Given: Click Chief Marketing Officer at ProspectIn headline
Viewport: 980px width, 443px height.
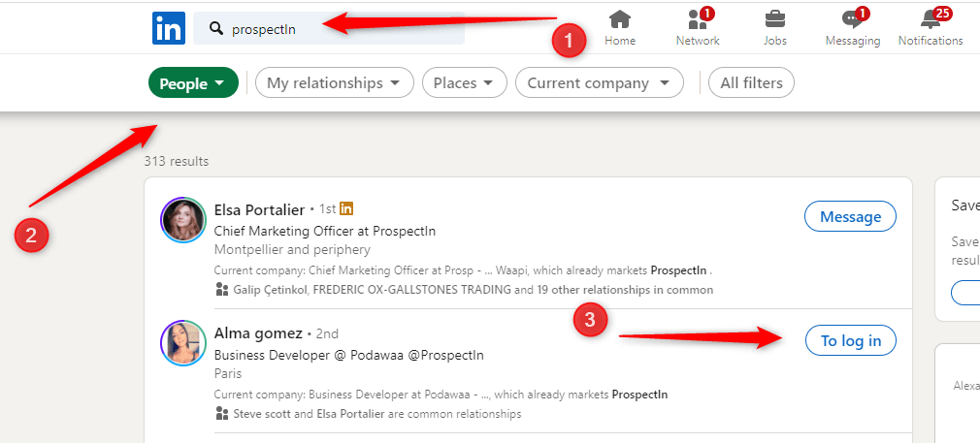Looking at the screenshot, I should [x=325, y=231].
